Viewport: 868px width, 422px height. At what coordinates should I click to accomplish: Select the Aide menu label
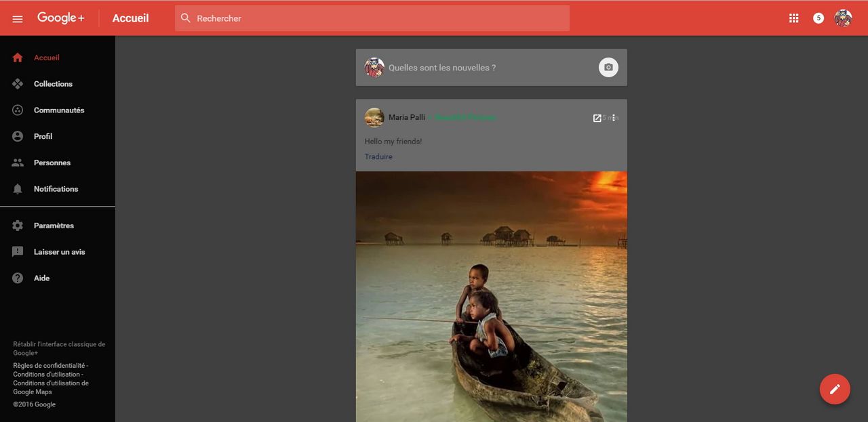pos(41,278)
